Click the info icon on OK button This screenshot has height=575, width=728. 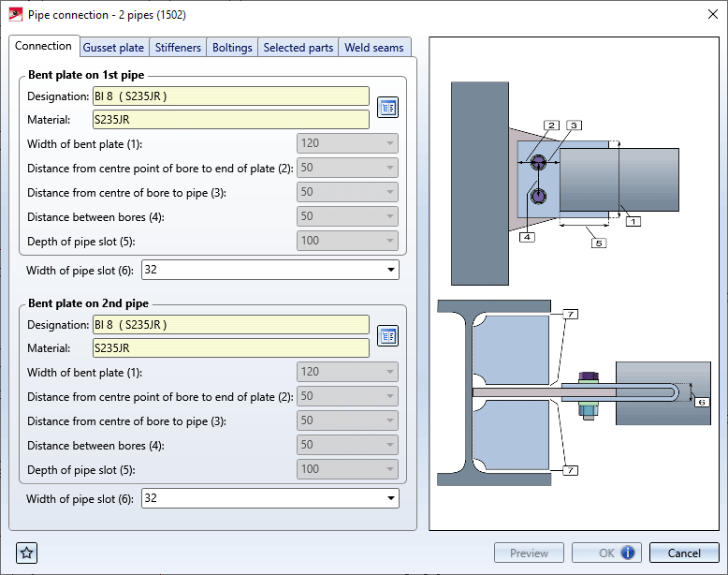[628, 553]
